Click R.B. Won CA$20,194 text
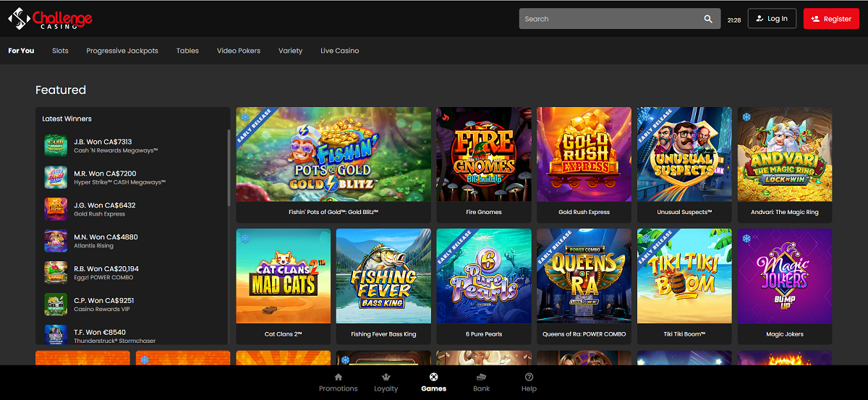 pos(106,269)
